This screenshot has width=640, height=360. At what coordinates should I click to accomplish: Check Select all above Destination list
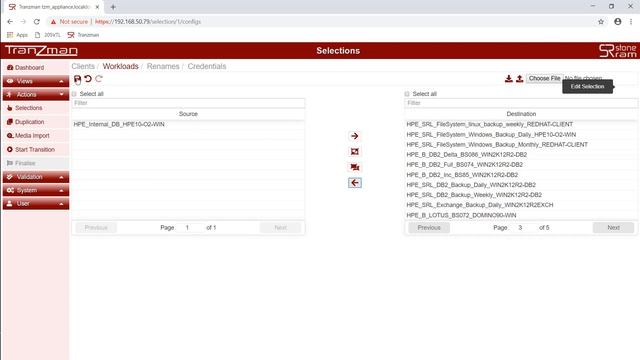tap(407, 94)
